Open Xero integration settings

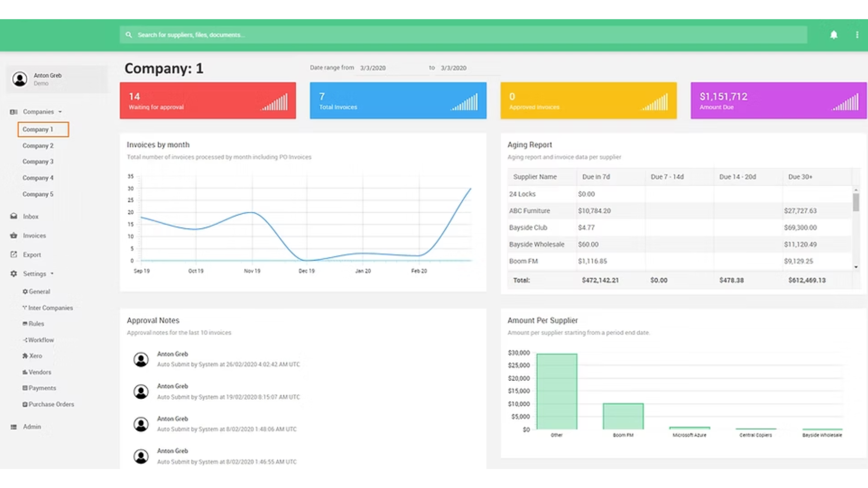[33, 356]
